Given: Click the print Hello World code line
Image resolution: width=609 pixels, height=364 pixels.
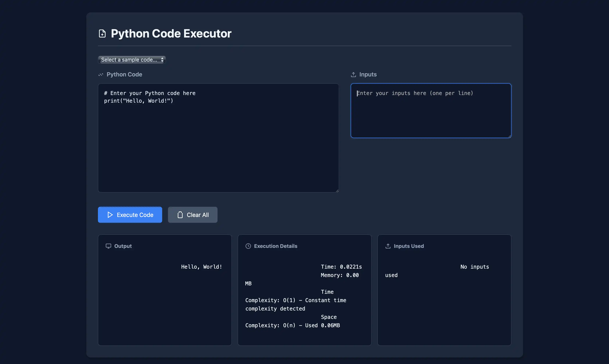Looking at the screenshot, I should pos(139,101).
